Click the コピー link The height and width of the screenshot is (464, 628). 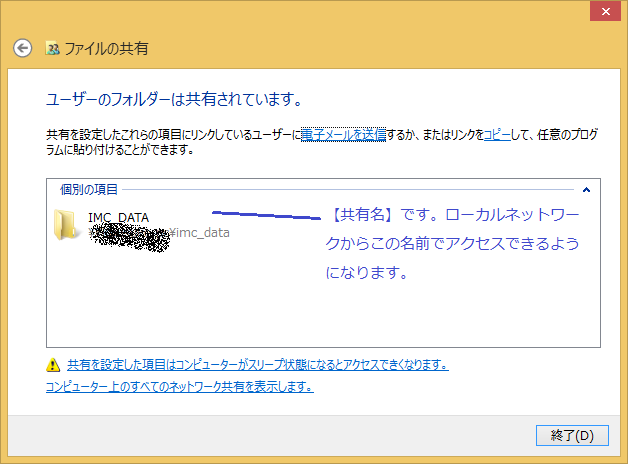click(x=497, y=134)
